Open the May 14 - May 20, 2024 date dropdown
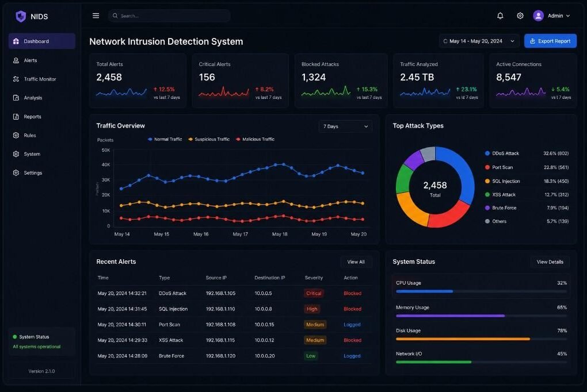This screenshot has height=392, width=587. coord(479,41)
